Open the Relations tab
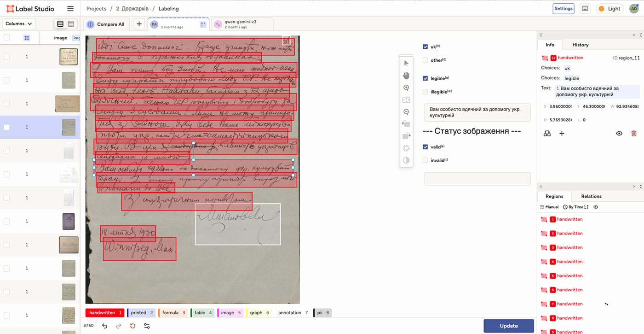644x334 pixels. pos(591,196)
